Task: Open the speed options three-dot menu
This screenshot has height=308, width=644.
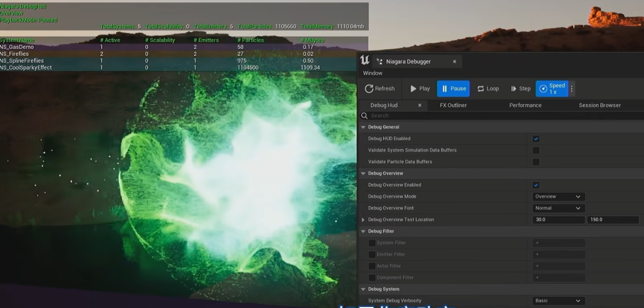Action: point(572,89)
